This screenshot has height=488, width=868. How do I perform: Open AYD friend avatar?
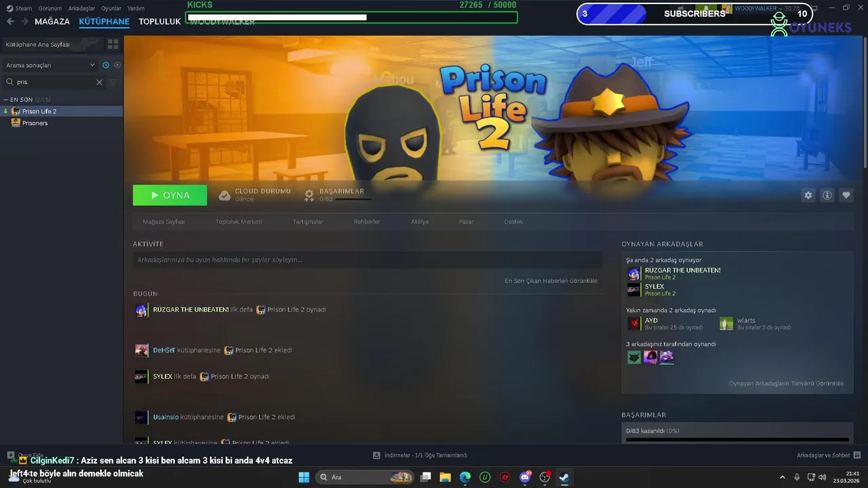click(634, 324)
